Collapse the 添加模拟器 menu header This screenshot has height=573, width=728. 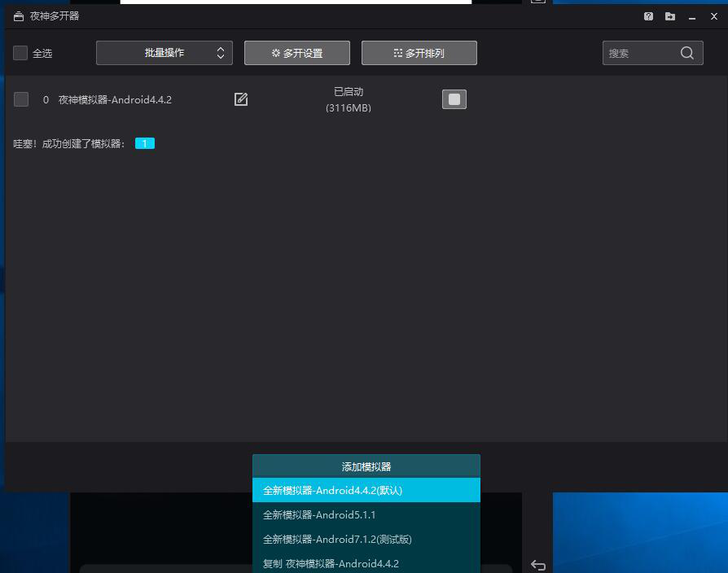coord(366,466)
